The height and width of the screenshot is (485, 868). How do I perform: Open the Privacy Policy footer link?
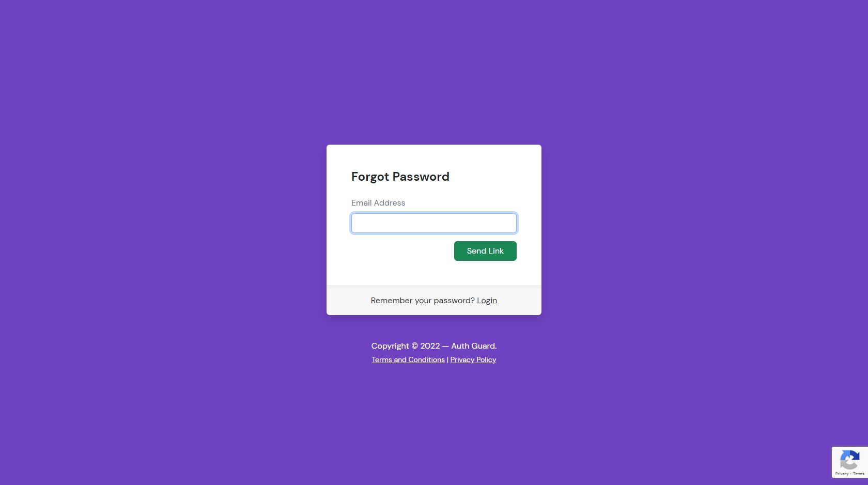pos(473,359)
